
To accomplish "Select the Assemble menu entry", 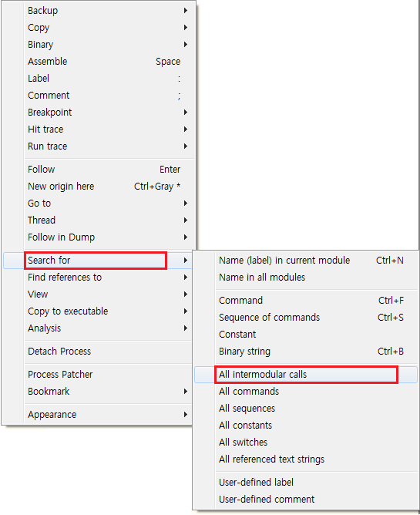I will tap(98, 62).
